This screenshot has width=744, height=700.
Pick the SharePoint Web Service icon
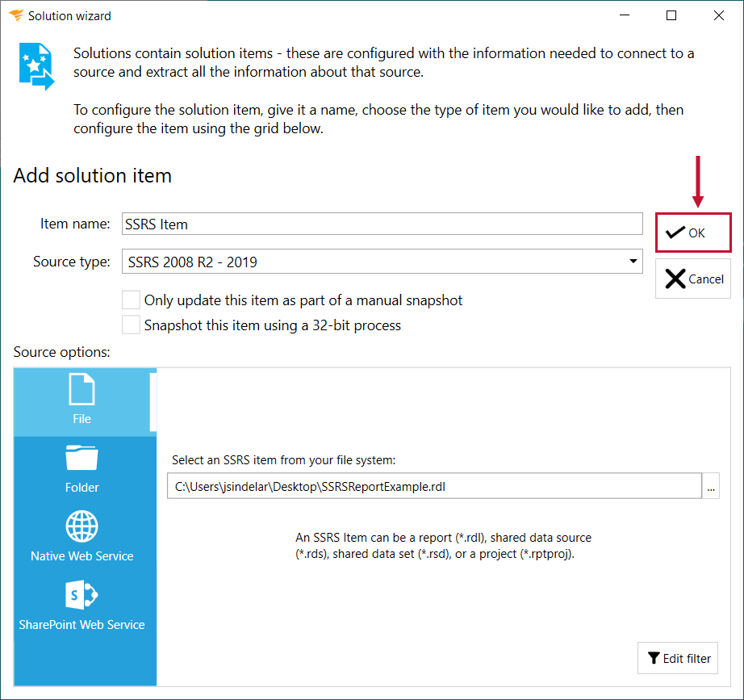(x=82, y=594)
